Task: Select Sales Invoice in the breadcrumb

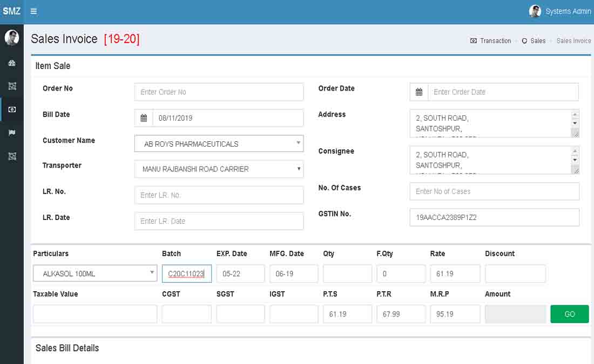Action: point(573,40)
